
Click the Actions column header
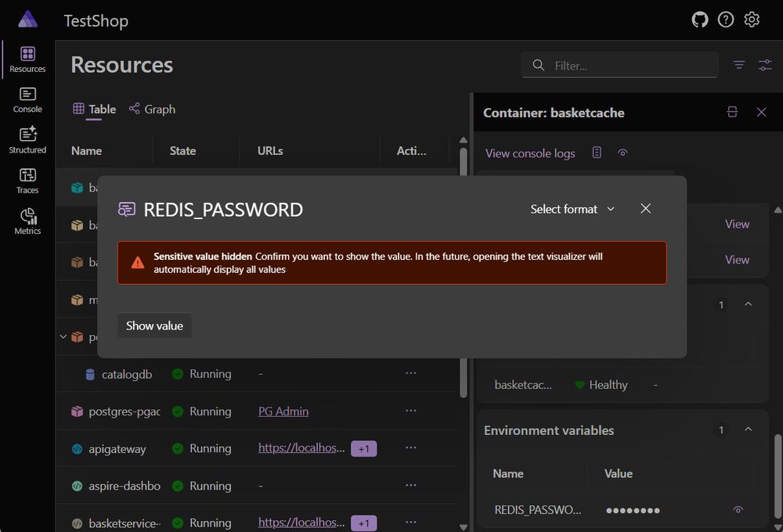tap(412, 151)
